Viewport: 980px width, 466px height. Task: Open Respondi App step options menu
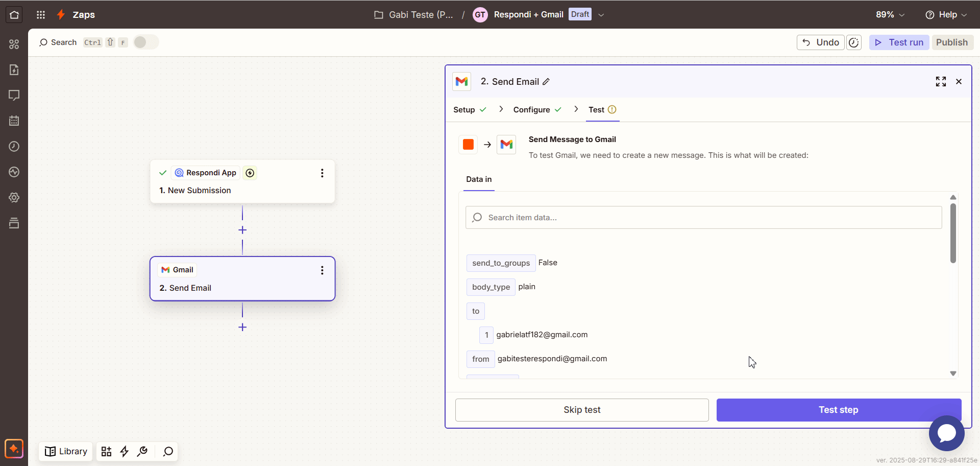click(322, 173)
